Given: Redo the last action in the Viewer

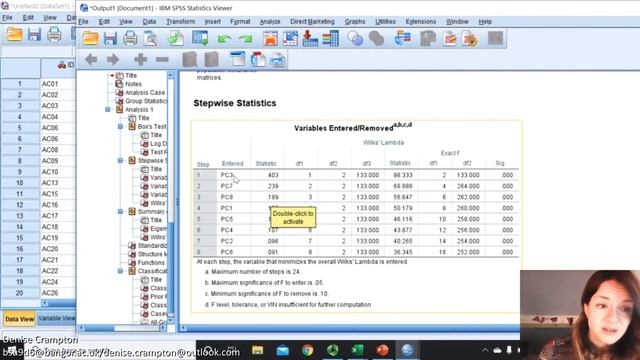Looking at the screenshot, I should 245,39.
